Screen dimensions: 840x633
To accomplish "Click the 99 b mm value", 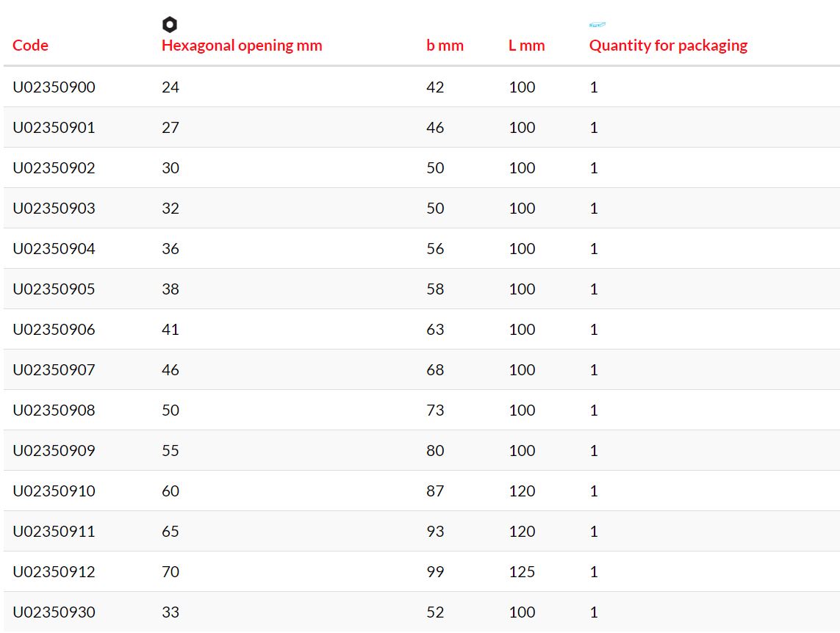I will (435, 571).
